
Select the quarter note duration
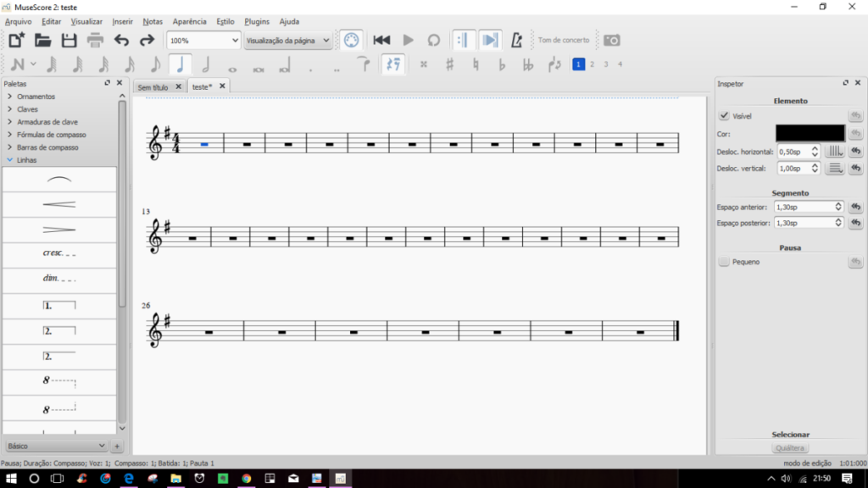180,64
